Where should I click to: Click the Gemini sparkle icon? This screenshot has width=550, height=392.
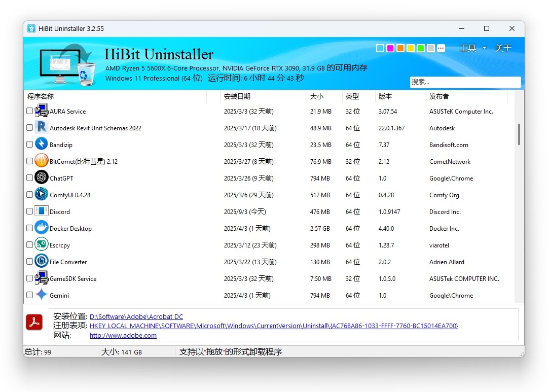[x=42, y=295]
